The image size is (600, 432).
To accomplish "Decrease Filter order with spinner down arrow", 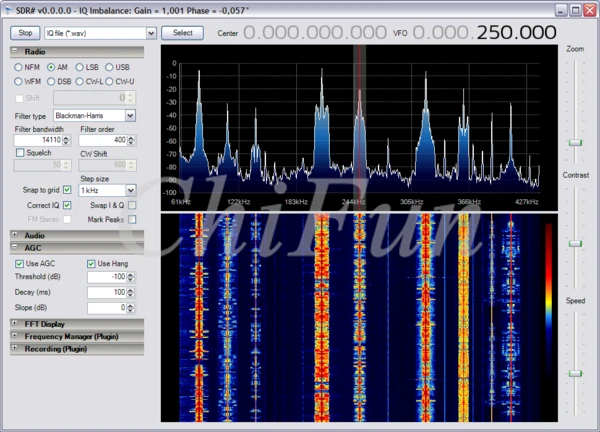I will click(x=131, y=143).
